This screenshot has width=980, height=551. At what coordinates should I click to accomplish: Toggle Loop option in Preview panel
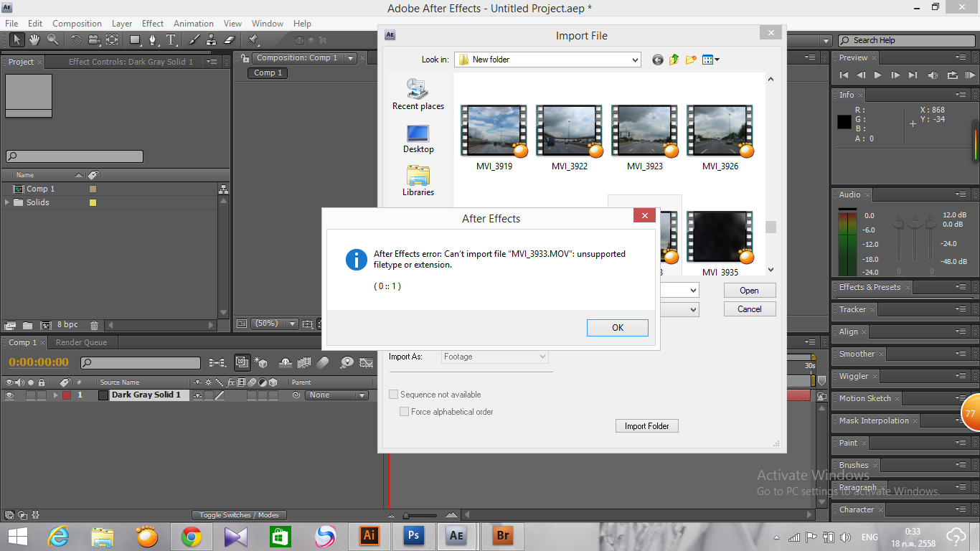[953, 75]
